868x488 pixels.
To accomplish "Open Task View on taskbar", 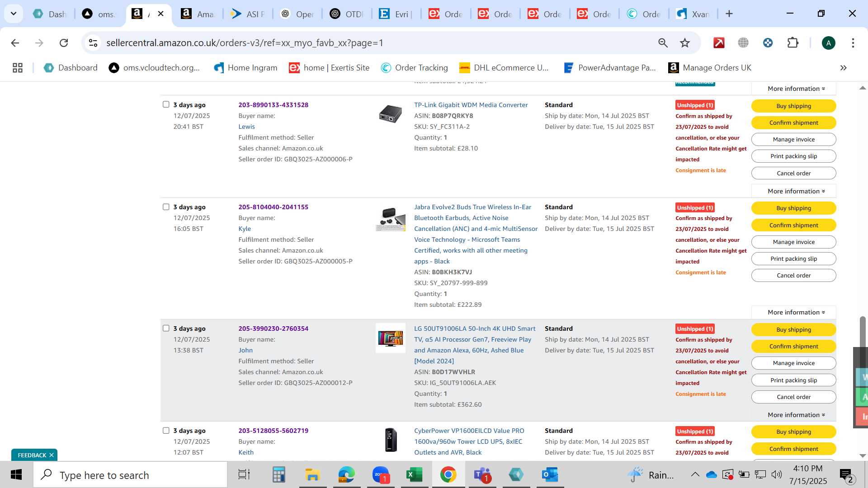I will pyautogui.click(x=244, y=475).
